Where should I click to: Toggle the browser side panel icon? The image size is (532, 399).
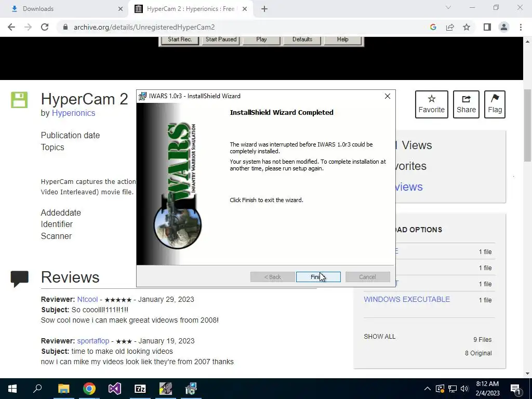coord(487,27)
